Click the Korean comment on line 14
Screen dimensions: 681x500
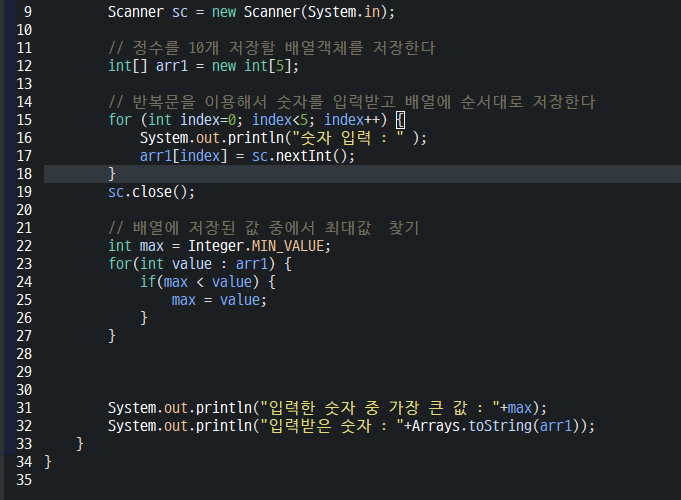[x=351, y=102]
